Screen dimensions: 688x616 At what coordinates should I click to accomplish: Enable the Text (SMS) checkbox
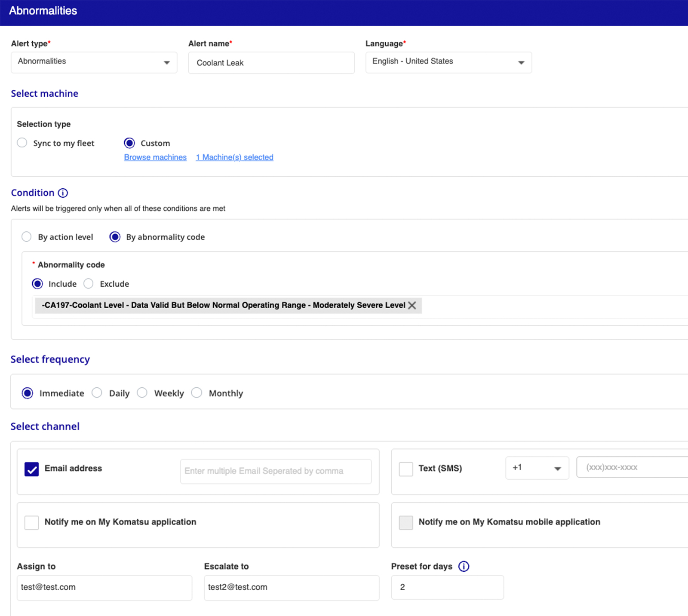406,469
